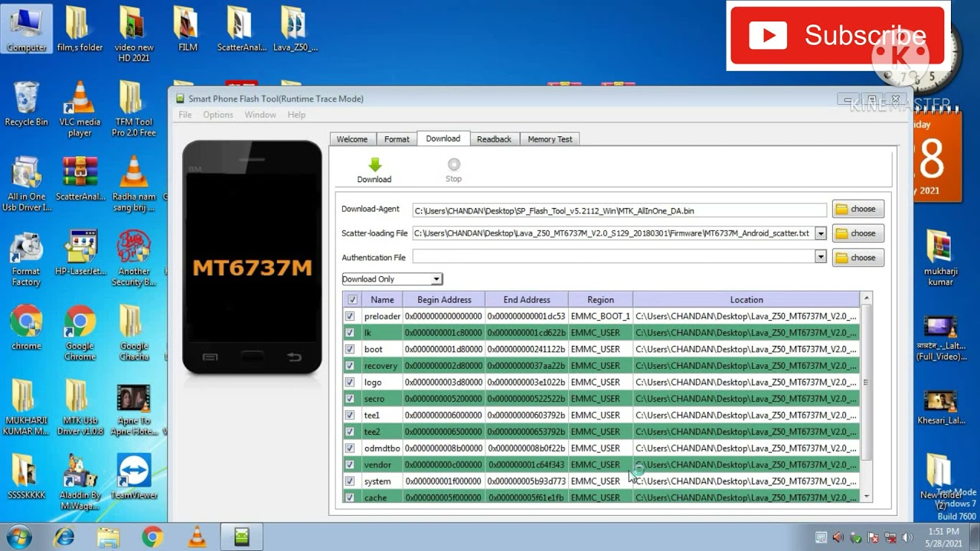The image size is (980, 551).
Task: Open VLC from the taskbar
Action: pyautogui.click(x=197, y=537)
